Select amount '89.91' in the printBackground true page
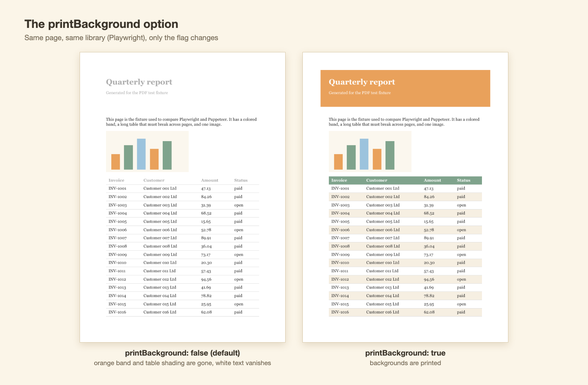Screen dimensions: 588x385 429,238
